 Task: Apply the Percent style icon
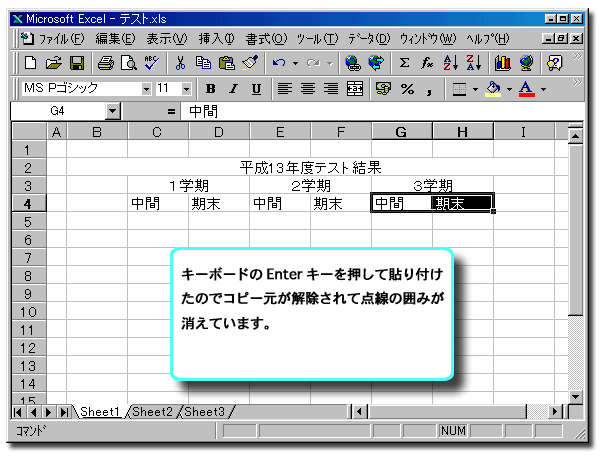407,89
